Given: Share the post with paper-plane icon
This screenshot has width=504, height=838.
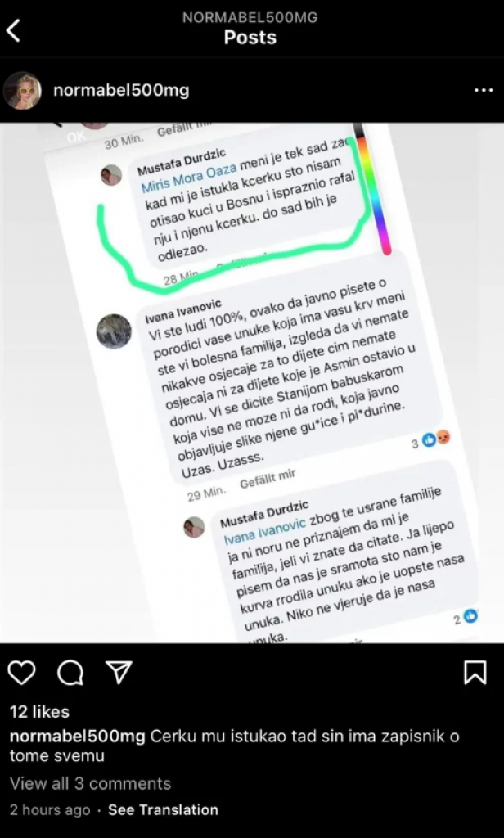Looking at the screenshot, I should (119, 673).
